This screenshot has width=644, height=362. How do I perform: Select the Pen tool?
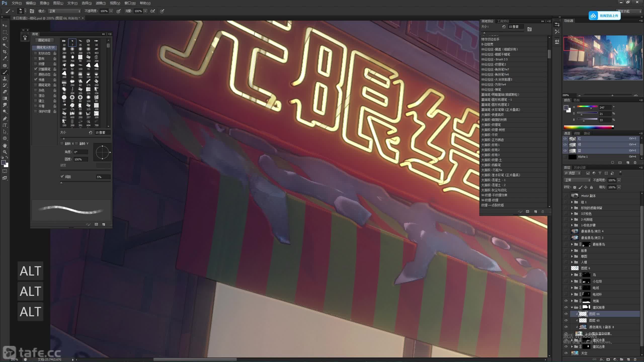pyautogui.click(x=5, y=118)
